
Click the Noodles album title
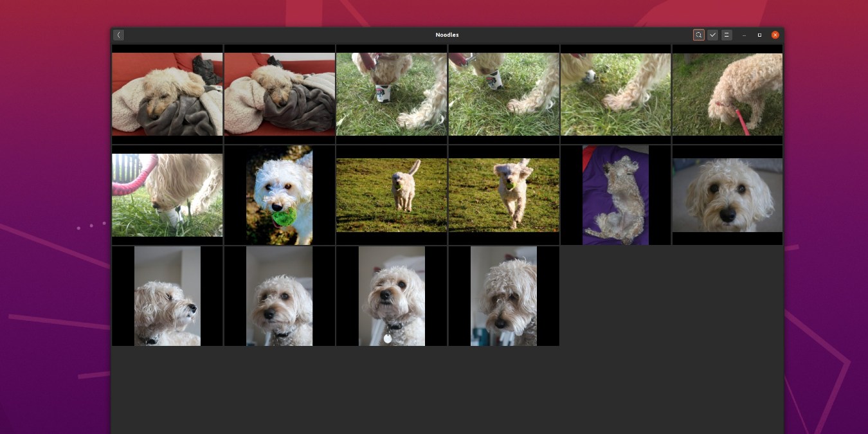[448, 35]
